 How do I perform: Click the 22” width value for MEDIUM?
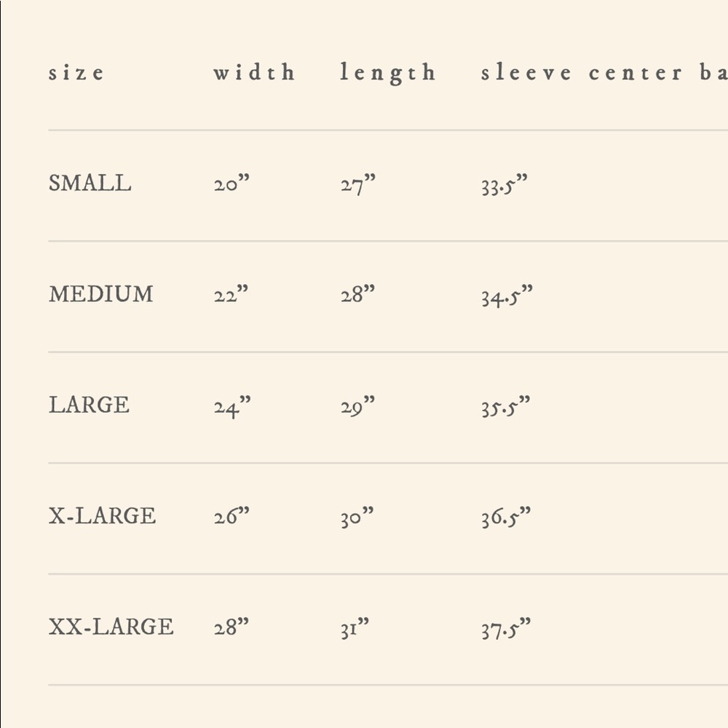pos(232,295)
